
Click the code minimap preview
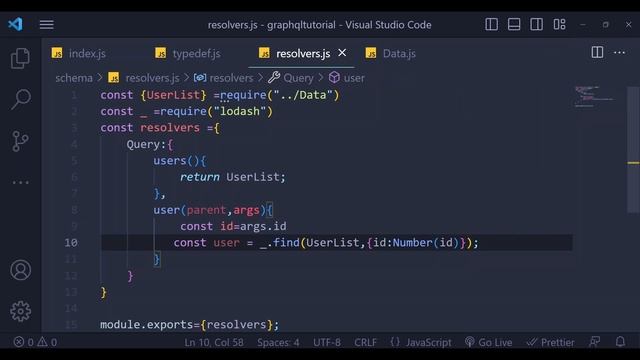point(593,97)
